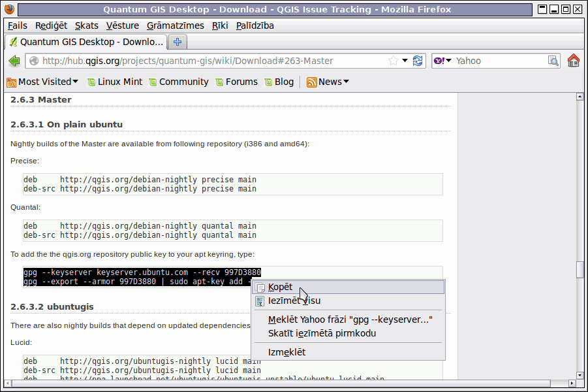Reload the page using the refresh icon
Image resolution: width=588 pixels, height=392 pixels.
(x=418, y=61)
